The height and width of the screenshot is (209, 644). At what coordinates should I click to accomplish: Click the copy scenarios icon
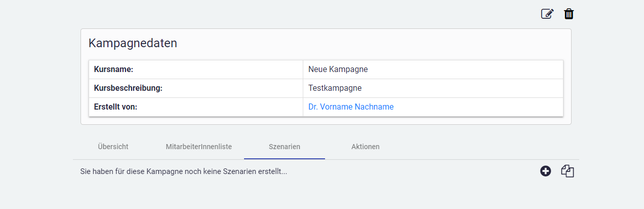point(568,171)
